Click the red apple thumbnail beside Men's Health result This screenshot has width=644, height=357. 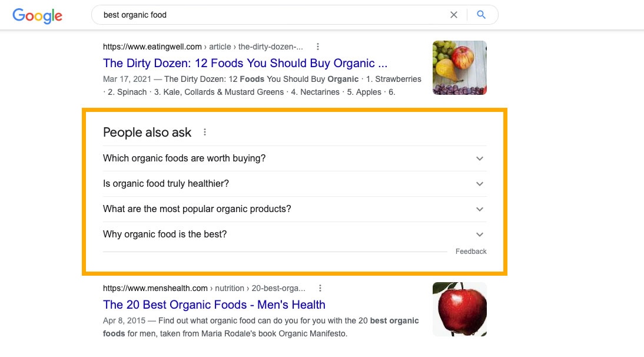point(460,309)
